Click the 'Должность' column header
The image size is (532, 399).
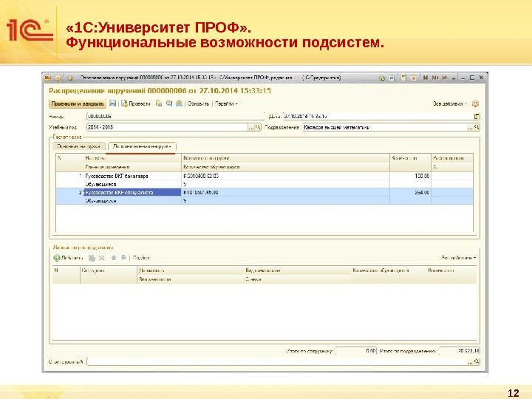pyautogui.click(x=191, y=270)
